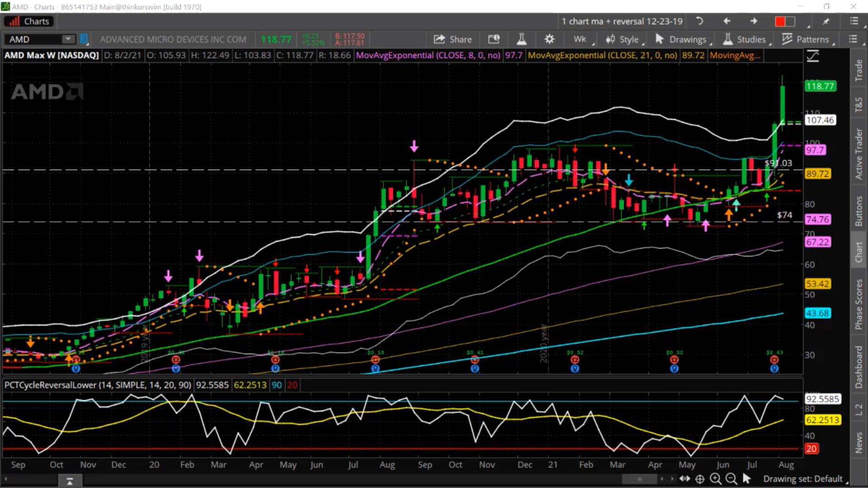Open the Style menu
This screenshot has height=488, width=868.
[x=624, y=39]
